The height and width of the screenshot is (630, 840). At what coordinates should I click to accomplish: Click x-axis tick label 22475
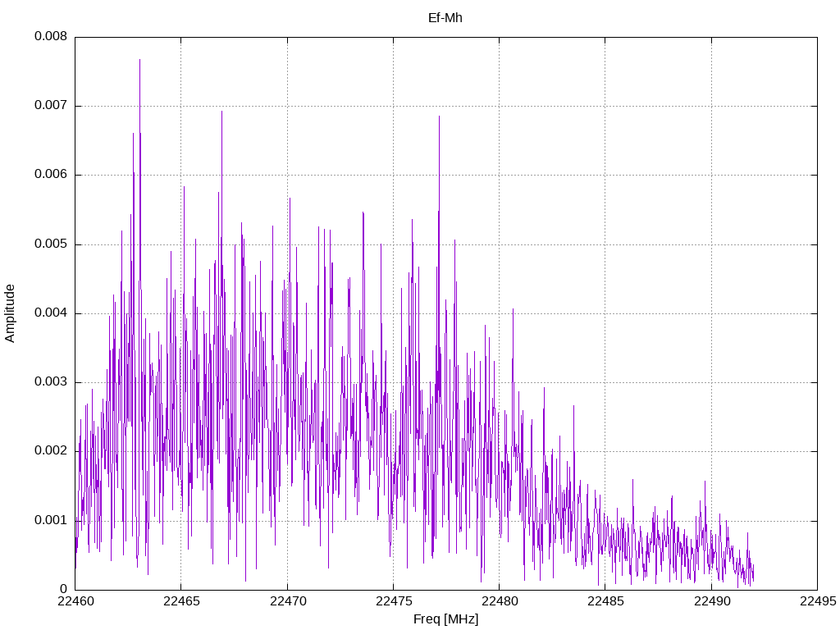(x=394, y=601)
